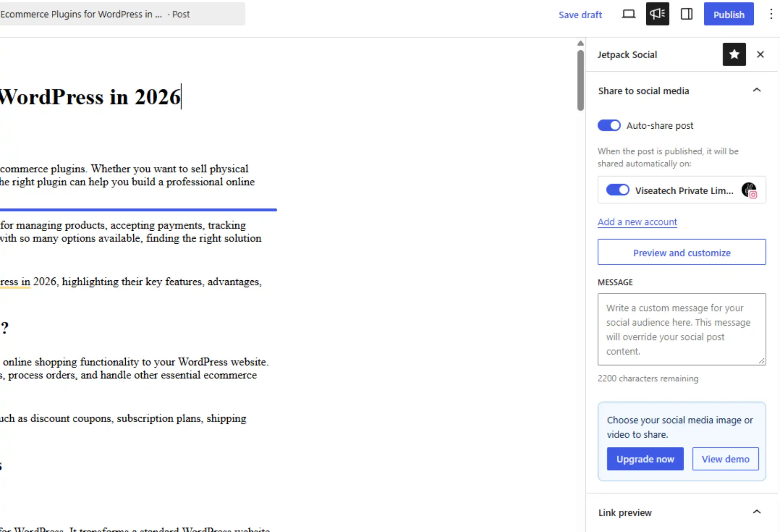
Task: Collapse the Link preview section
Action: 756,512
